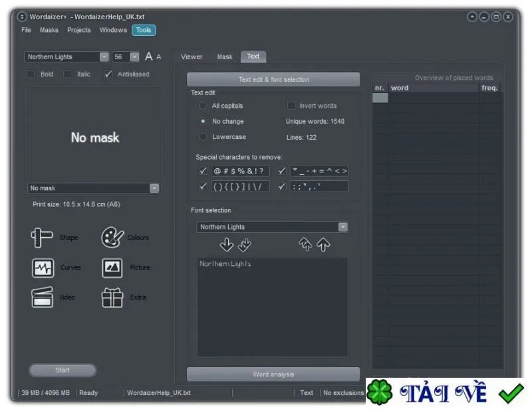The image size is (532, 413).
Task: Click the first cell in the nr. column
Action: 380,98
